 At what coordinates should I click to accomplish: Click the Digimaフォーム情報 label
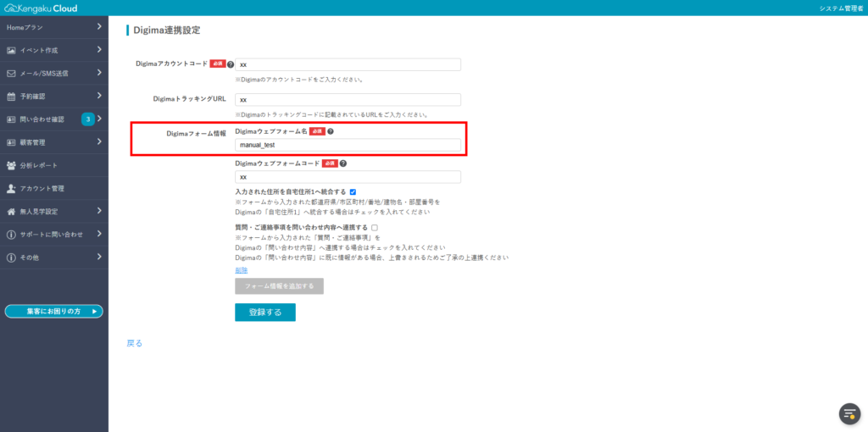click(197, 133)
